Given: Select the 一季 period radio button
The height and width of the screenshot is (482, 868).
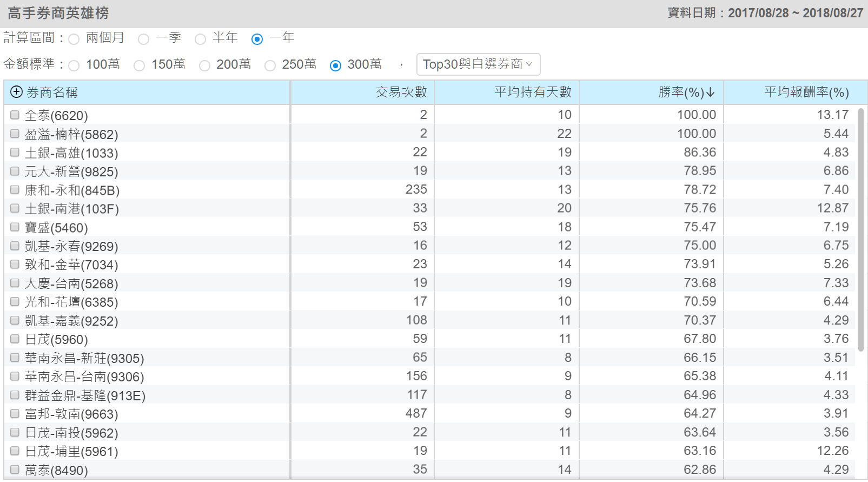Looking at the screenshot, I should click(144, 39).
